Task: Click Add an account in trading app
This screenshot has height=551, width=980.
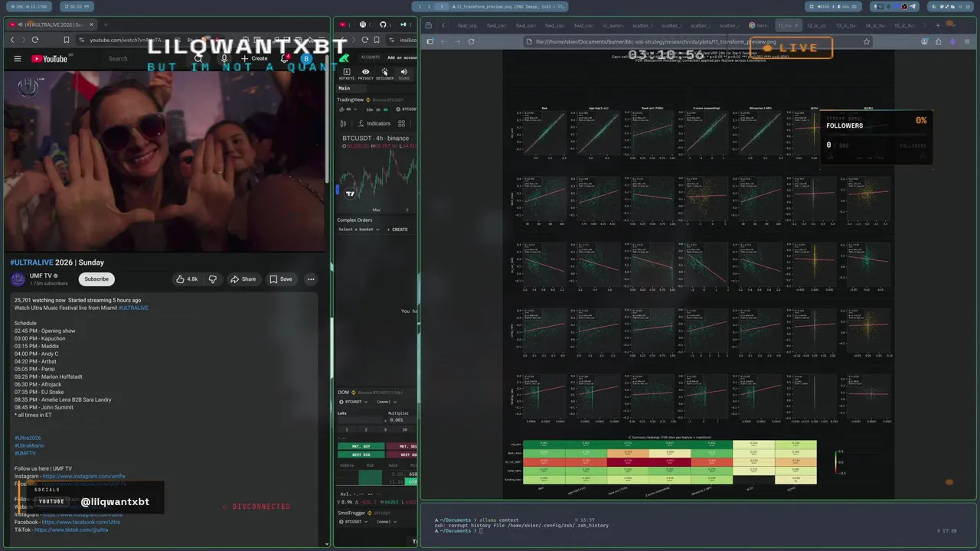Action: [x=402, y=57]
